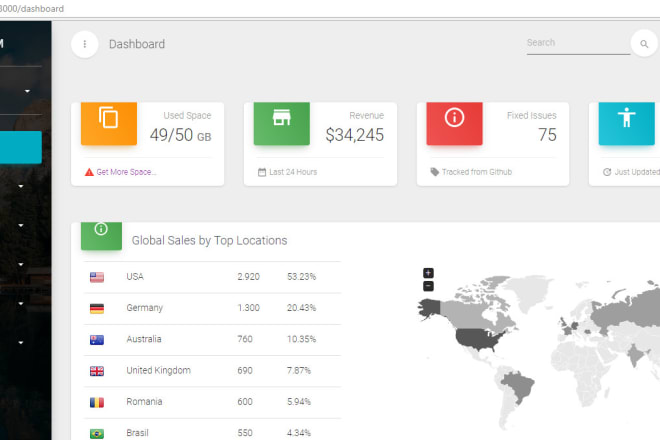Image resolution: width=660 pixels, height=440 pixels.
Task: Click Brazil on the world map
Action: (x=519, y=385)
